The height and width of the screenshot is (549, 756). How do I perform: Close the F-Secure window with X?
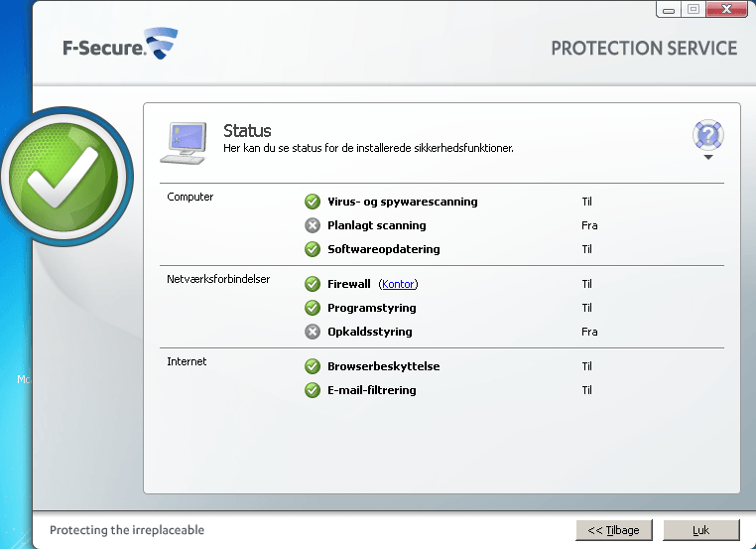click(x=726, y=9)
